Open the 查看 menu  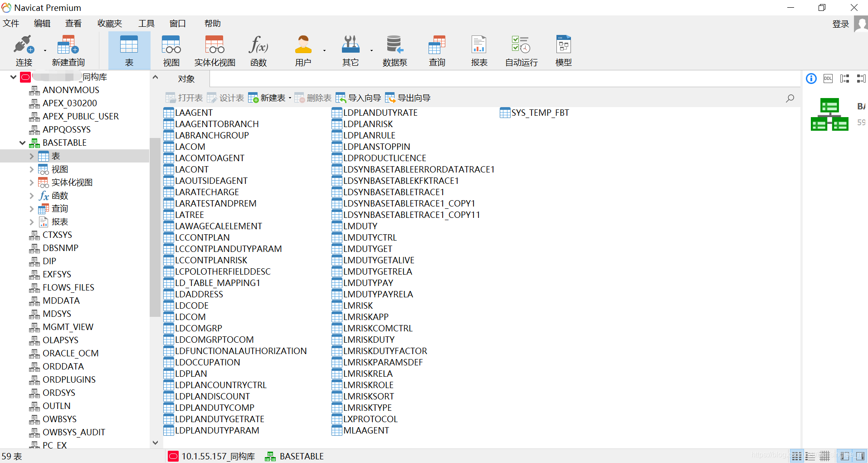[73, 23]
